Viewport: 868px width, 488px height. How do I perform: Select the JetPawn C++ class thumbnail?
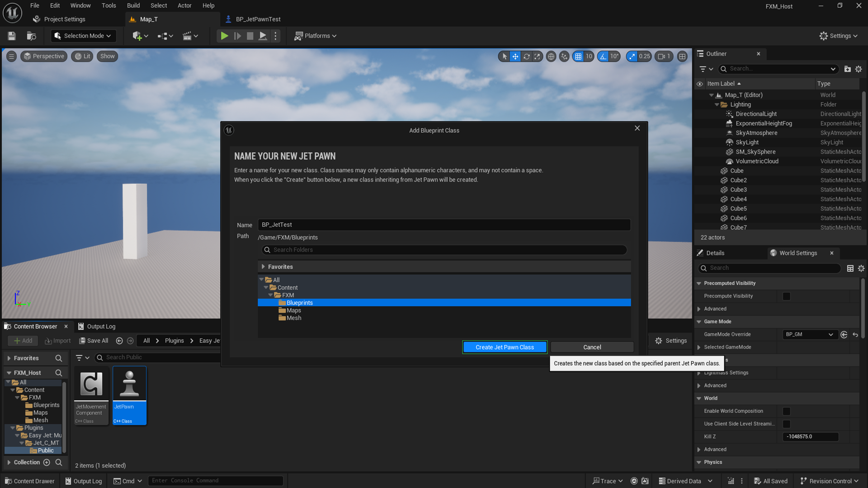[129, 396]
